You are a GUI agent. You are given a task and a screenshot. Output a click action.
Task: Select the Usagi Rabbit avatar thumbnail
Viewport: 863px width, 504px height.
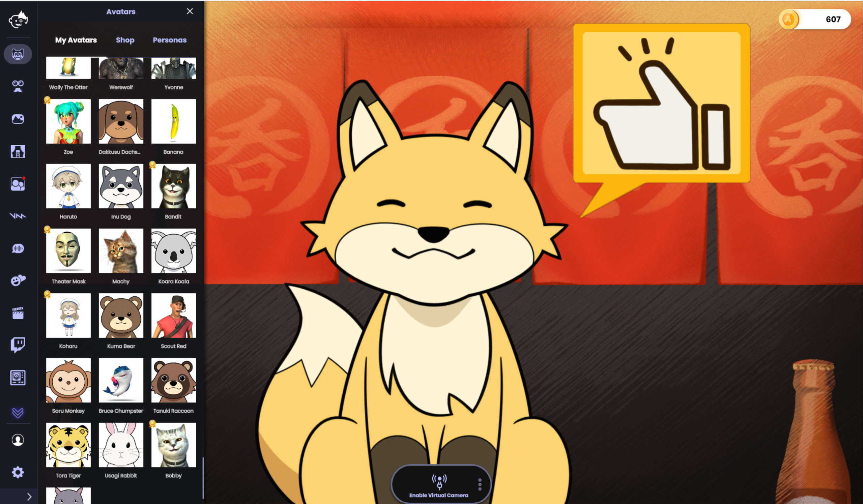[x=121, y=445]
